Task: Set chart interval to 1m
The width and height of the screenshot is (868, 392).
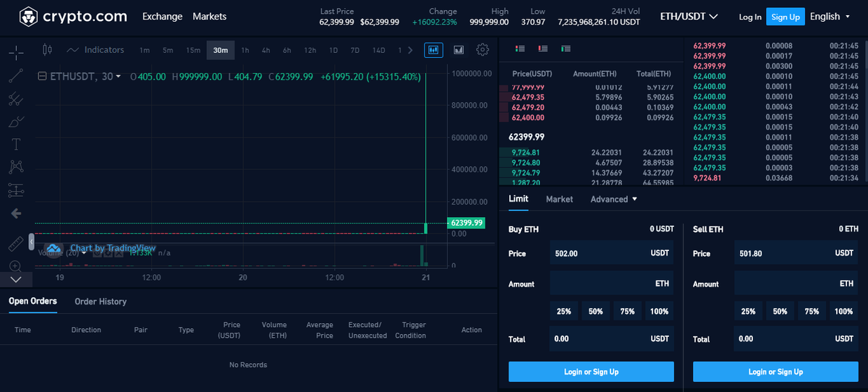Action: coord(145,50)
